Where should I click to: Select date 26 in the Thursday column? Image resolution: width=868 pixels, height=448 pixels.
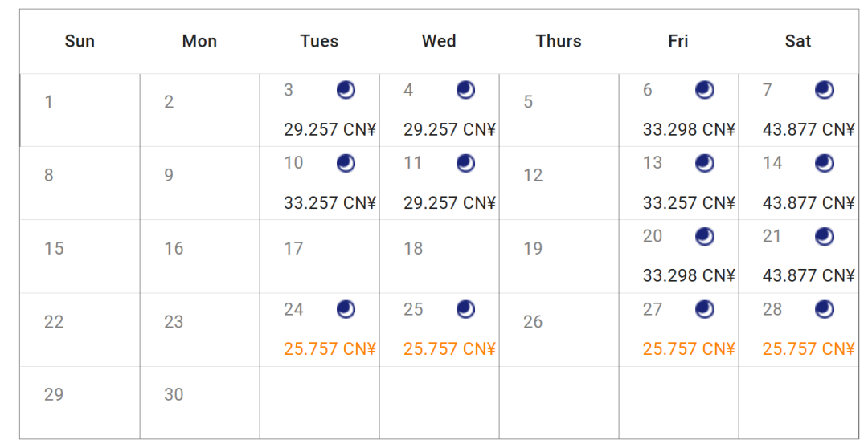[x=533, y=322]
